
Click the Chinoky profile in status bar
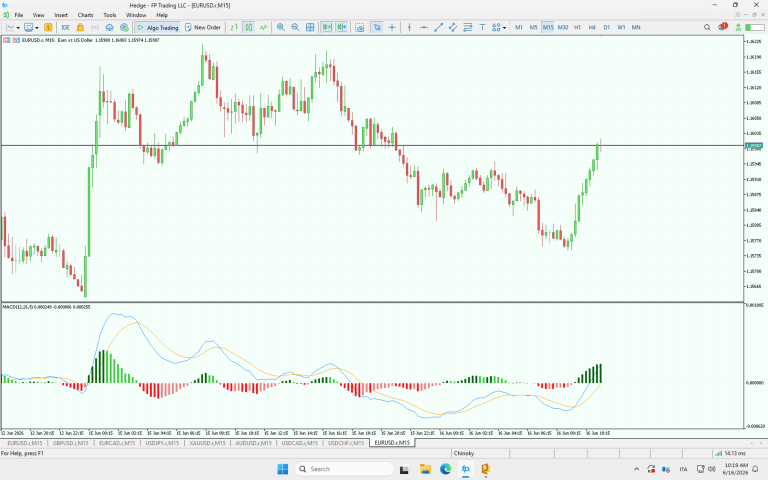coord(464,454)
